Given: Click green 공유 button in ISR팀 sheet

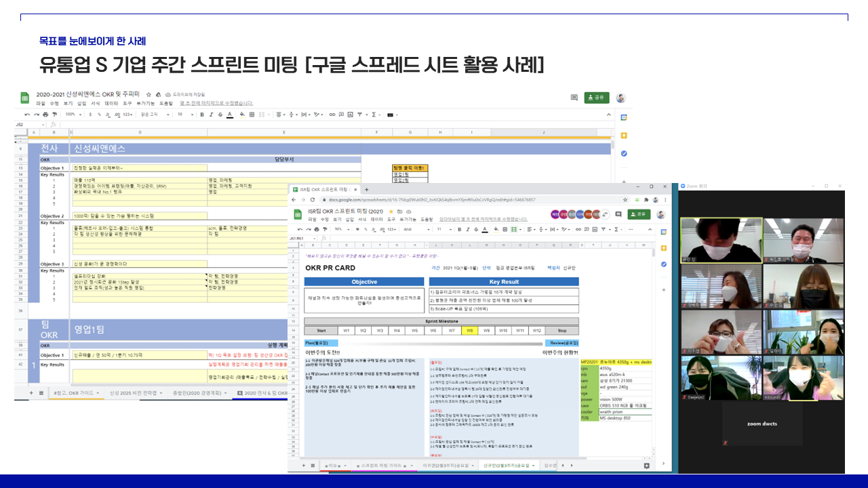Looking at the screenshot, I should (x=639, y=214).
